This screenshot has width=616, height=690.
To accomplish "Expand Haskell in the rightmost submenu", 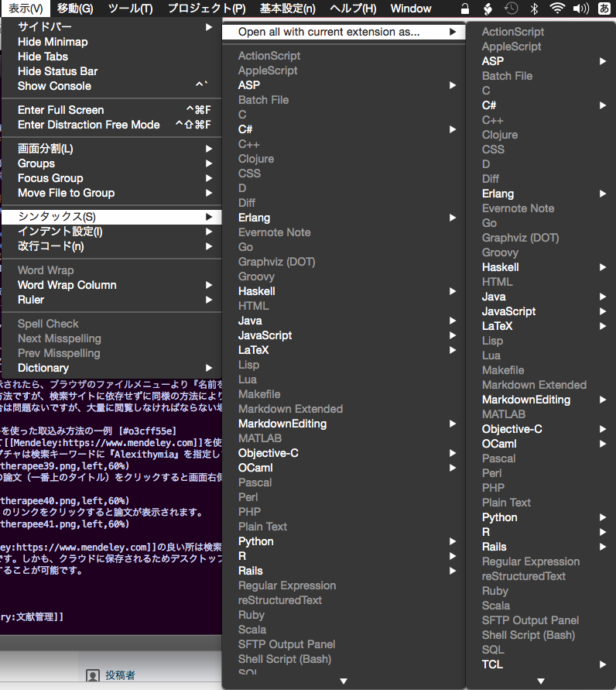I will point(541,267).
